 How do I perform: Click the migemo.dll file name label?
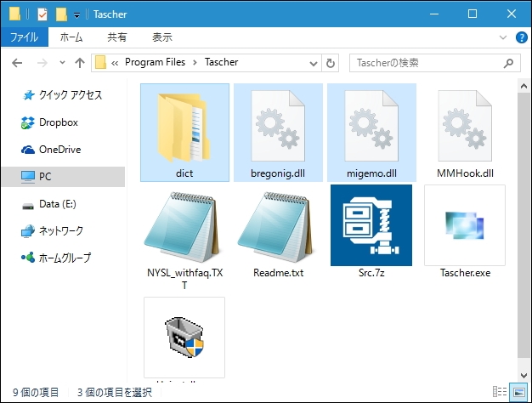tap(371, 173)
